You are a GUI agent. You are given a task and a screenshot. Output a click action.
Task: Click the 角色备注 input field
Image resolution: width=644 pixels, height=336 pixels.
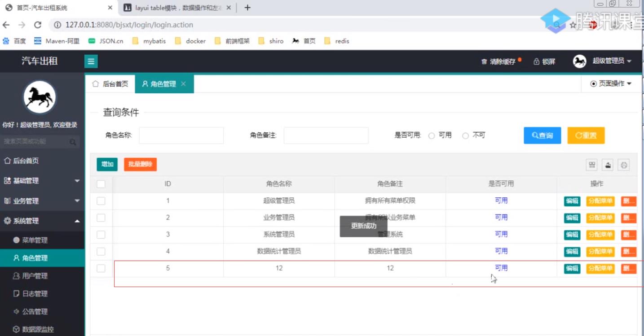pyautogui.click(x=326, y=135)
